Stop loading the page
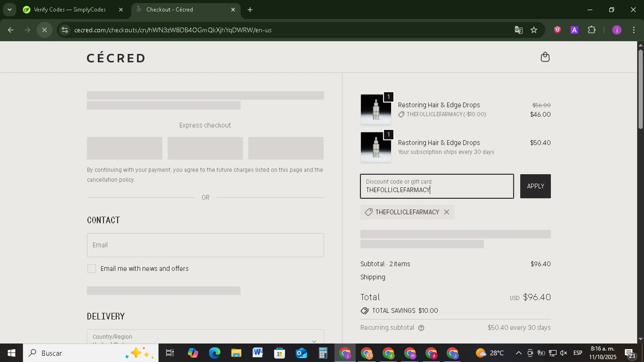Viewport: 644px width, 362px height. coord(44,30)
